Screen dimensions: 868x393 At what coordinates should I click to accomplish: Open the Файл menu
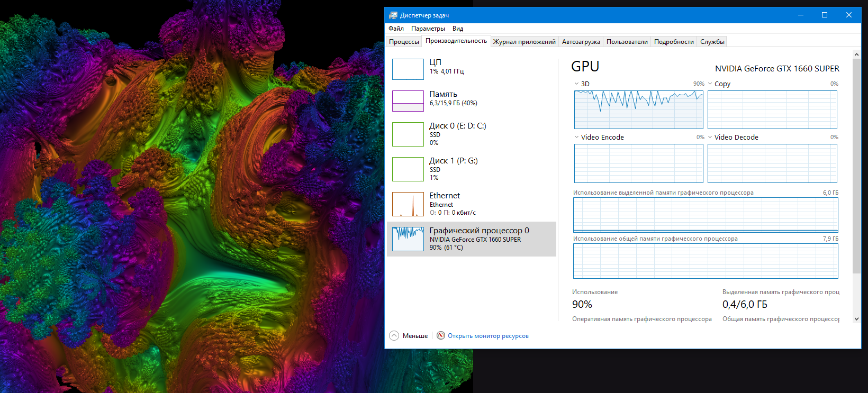(396, 29)
